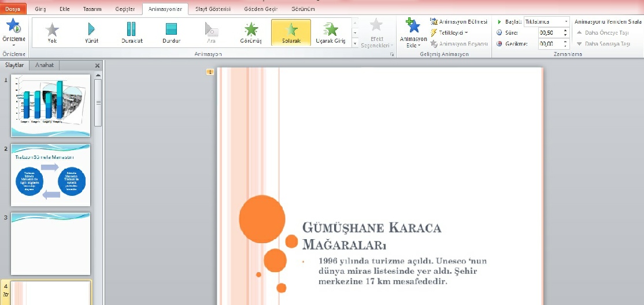Decrease Süre duration with down arrow
Viewport: 644px width, 305px height.
click(x=565, y=35)
